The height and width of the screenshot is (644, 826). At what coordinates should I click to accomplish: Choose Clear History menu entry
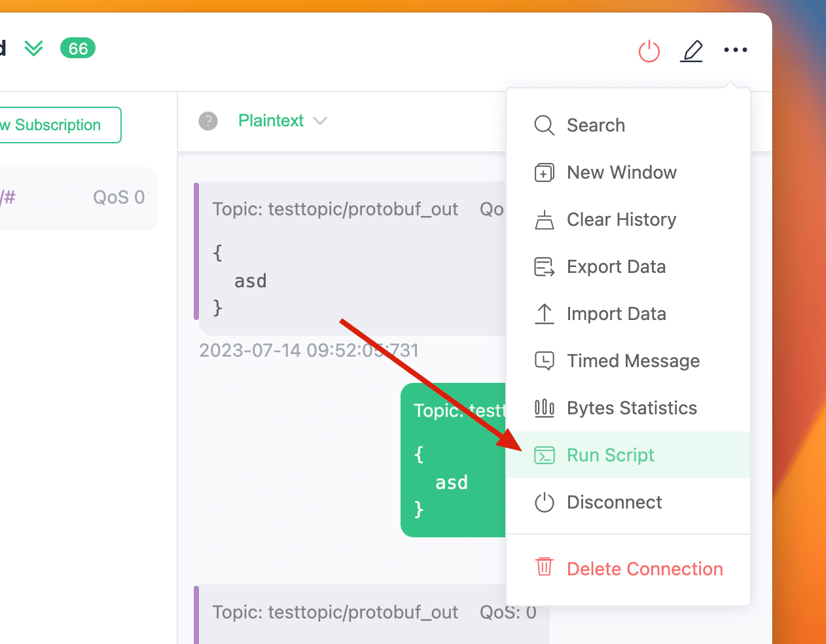[x=621, y=220]
